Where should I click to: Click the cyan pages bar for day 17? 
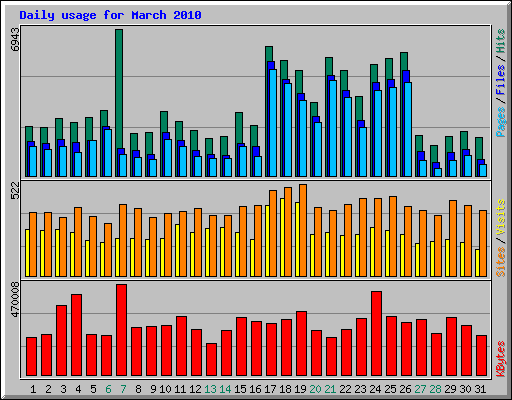coord(273,123)
